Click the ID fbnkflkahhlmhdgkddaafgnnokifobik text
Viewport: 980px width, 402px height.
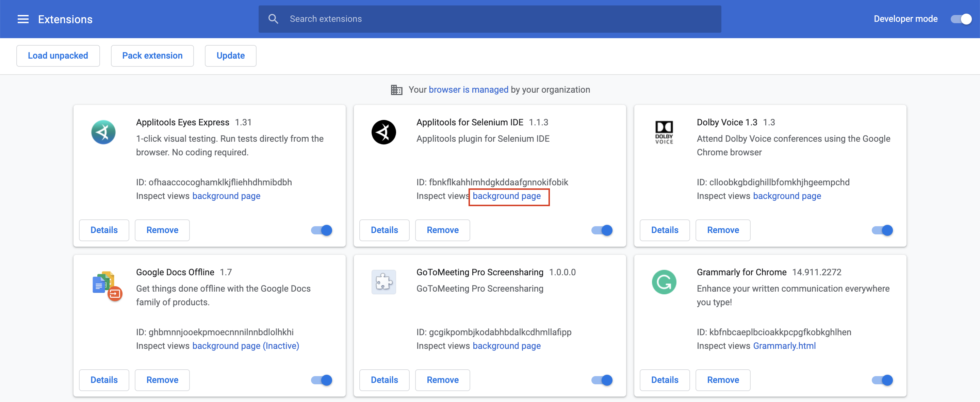[x=492, y=183]
